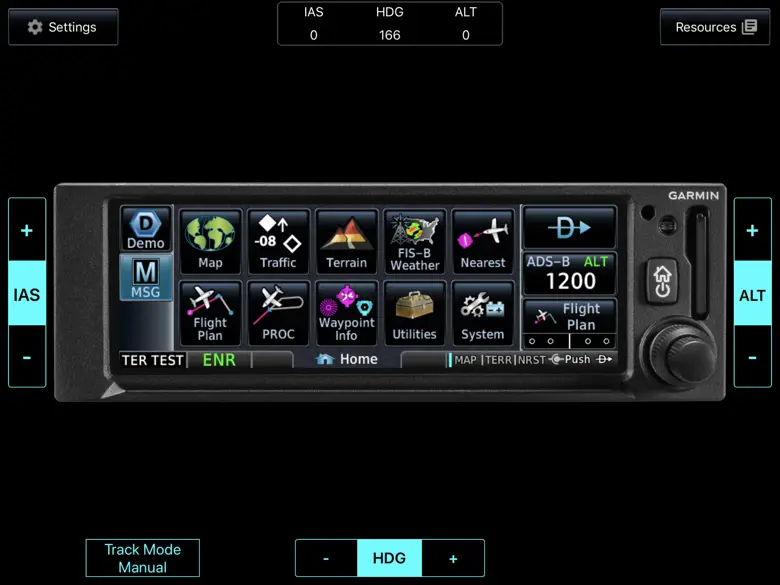Increase ALT with the plus button
Viewport: 780px width, 585px height.
(752, 230)
